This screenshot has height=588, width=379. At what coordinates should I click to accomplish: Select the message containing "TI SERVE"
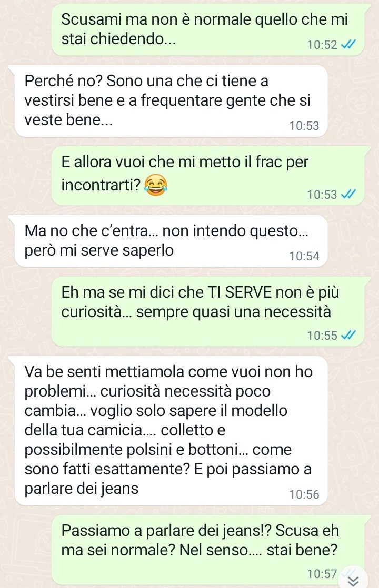(x=208, y=312)
